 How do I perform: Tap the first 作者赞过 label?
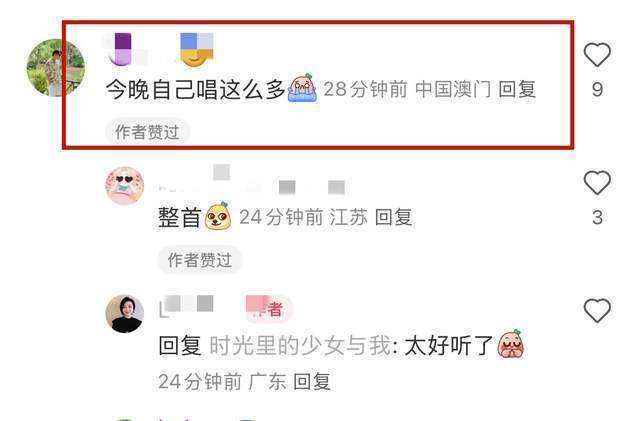147,132
